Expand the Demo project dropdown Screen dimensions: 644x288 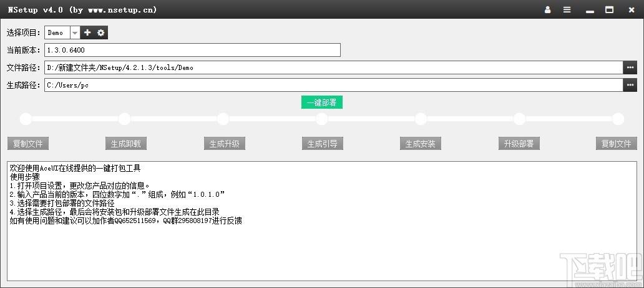(x=75, y=33)
